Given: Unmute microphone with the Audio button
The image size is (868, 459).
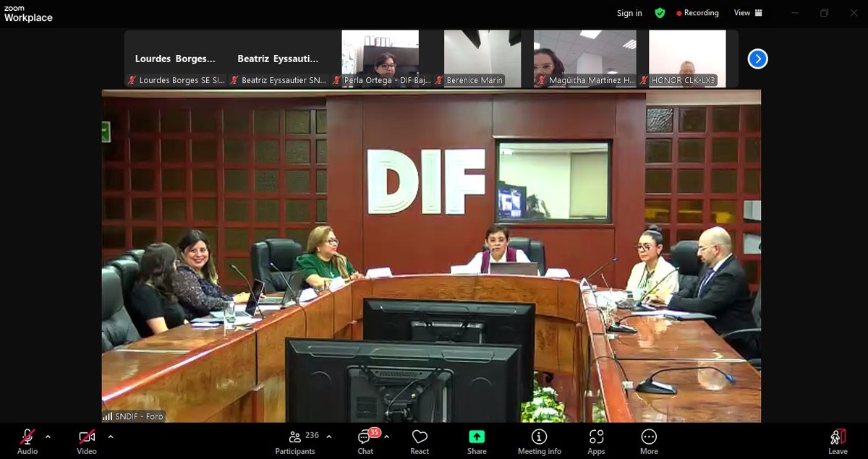Looking at the screenshot, I should (27, 441).
